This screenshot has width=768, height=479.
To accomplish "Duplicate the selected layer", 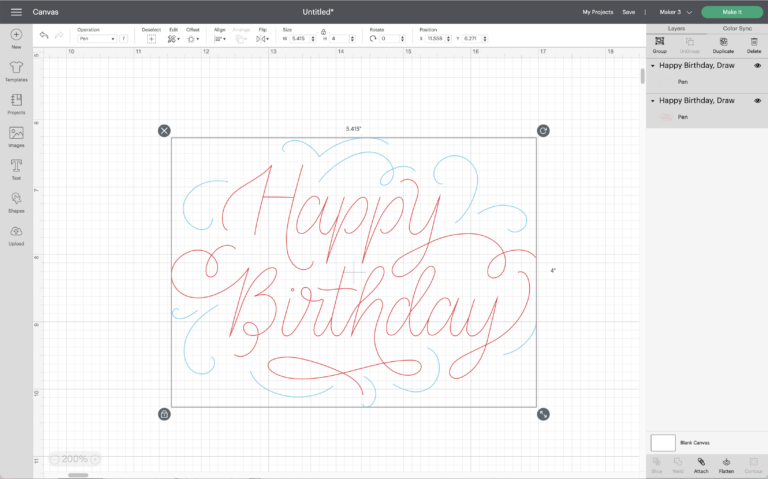I will point(723,46).
